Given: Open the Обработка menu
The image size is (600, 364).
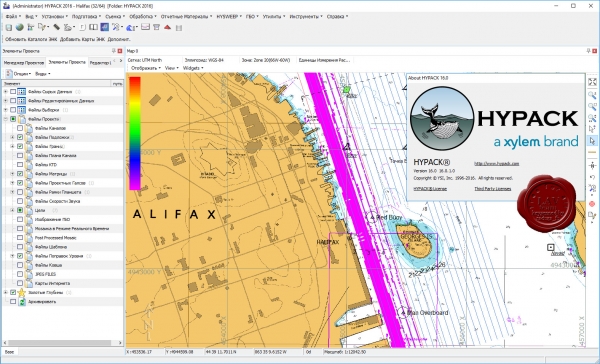Looking at the screenshot, I should coord(143,16).
